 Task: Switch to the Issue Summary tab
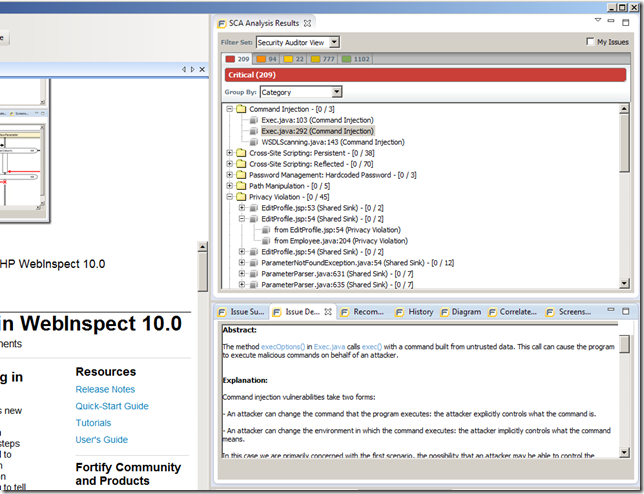[x=242, y=312]
